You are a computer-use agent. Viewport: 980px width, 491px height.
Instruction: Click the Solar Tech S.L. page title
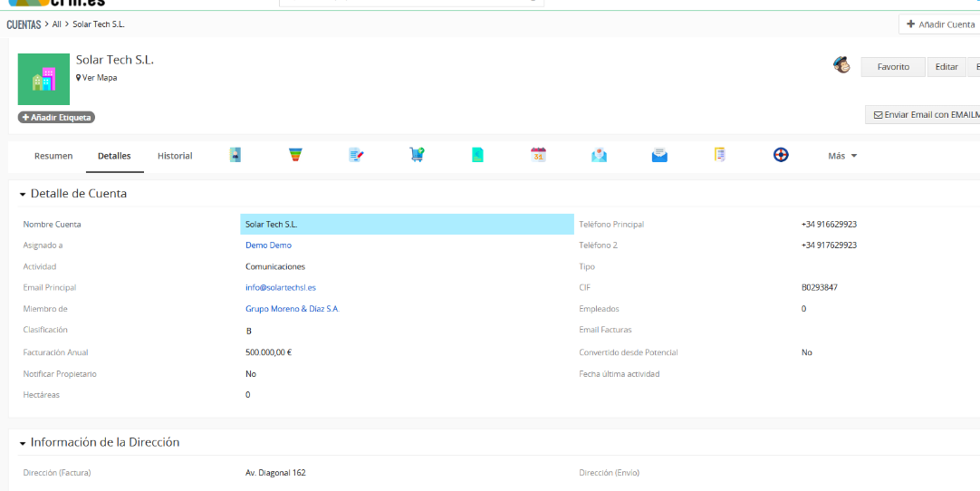click(115, 60)
